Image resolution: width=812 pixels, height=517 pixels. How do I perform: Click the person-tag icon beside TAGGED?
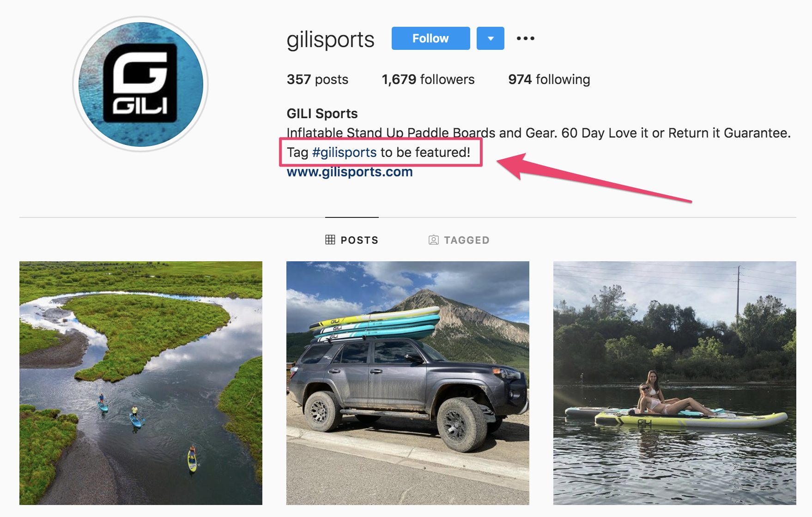pos(434,240)
